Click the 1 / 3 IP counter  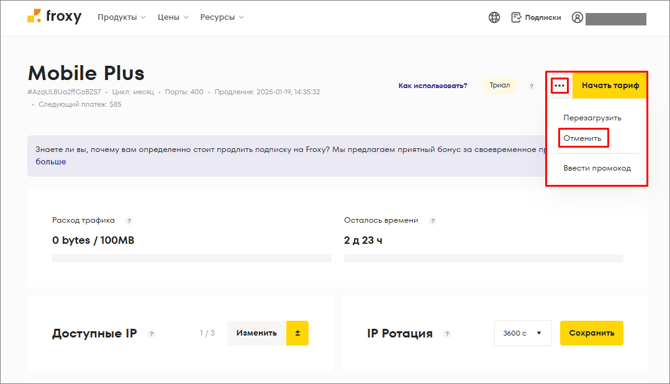207,333
